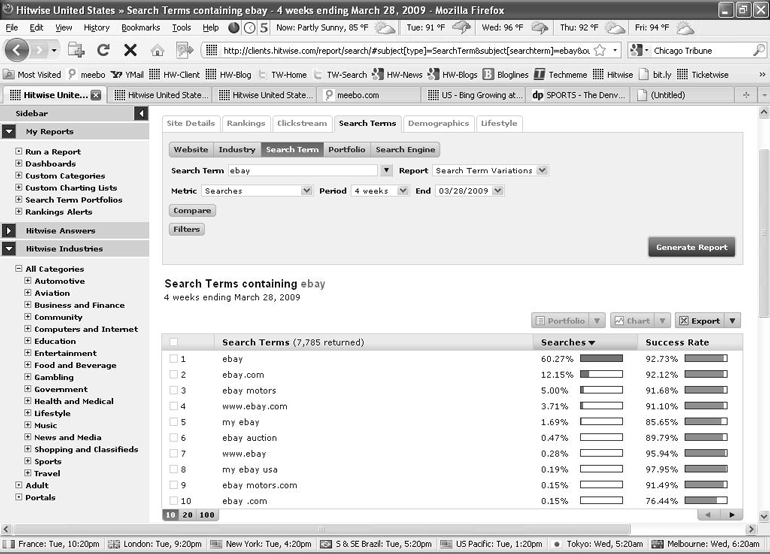Open the Bookmarks menu
This screenshot has height=554, width=770.
pos(141,28)
